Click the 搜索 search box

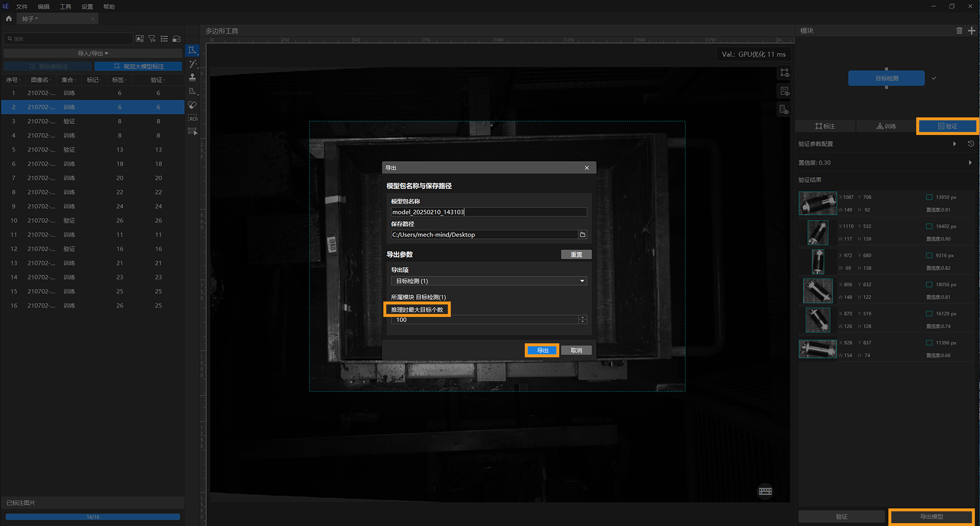point(69,39)
